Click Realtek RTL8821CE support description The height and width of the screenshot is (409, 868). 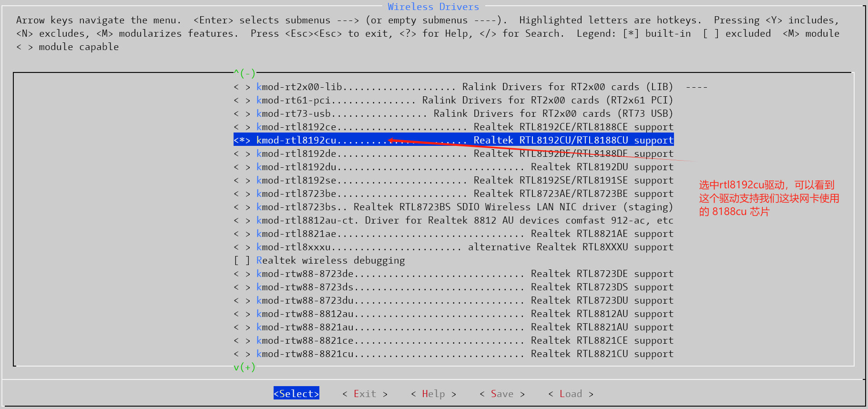(602, 340)
